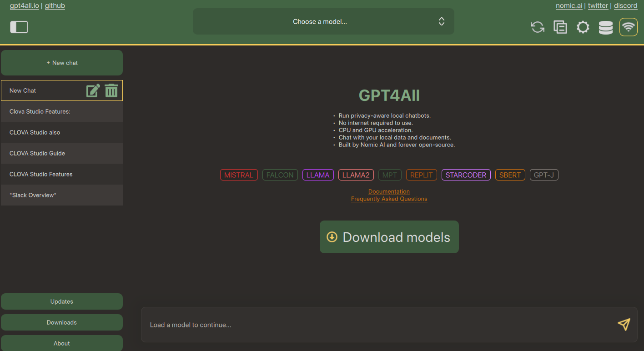Open the Documentation link

[389, 191]
